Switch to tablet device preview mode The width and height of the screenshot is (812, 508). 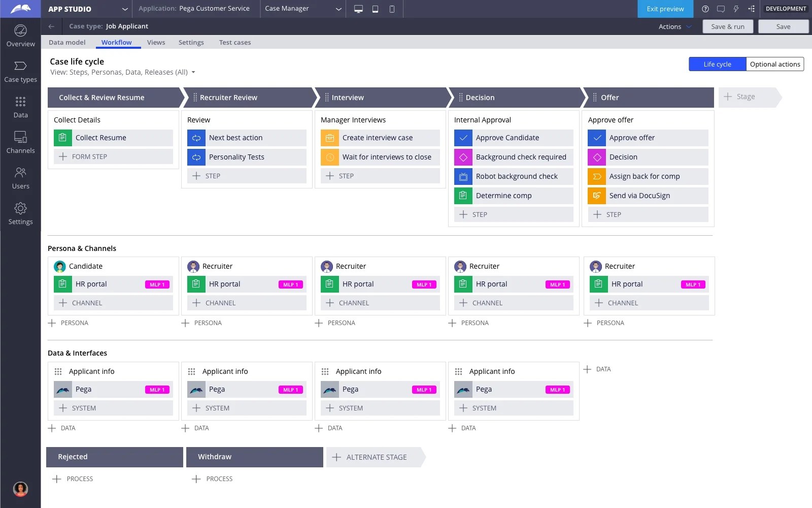pos(375,9)
